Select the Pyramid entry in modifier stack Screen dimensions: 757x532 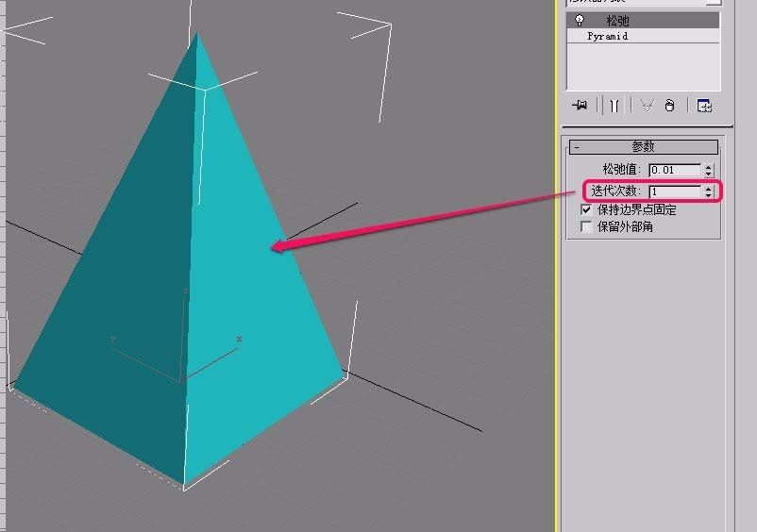tap(643, 36)
